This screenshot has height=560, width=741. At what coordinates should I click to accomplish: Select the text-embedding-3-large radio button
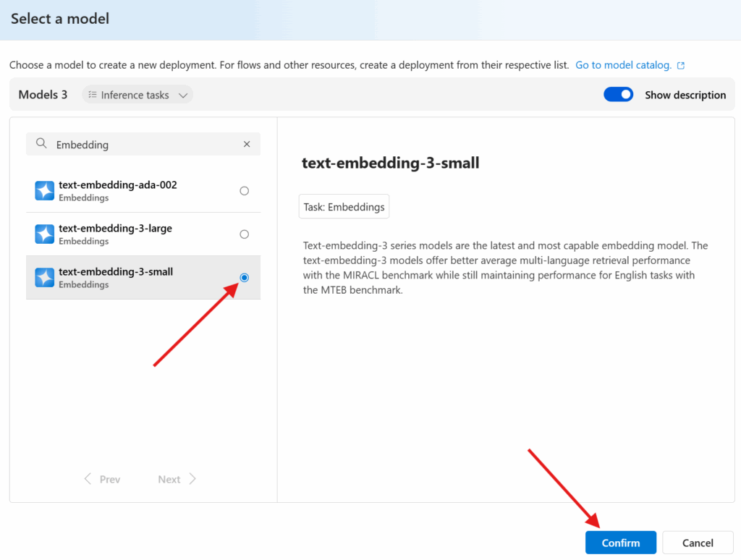pos(244,234)
